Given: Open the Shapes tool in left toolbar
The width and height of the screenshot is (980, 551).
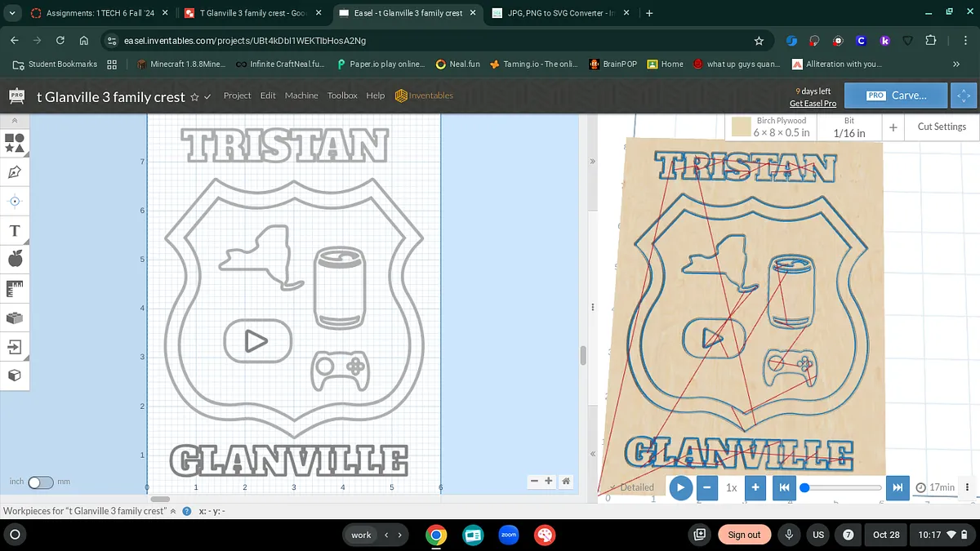Looking at the screenshot, I should click(14, 144).
